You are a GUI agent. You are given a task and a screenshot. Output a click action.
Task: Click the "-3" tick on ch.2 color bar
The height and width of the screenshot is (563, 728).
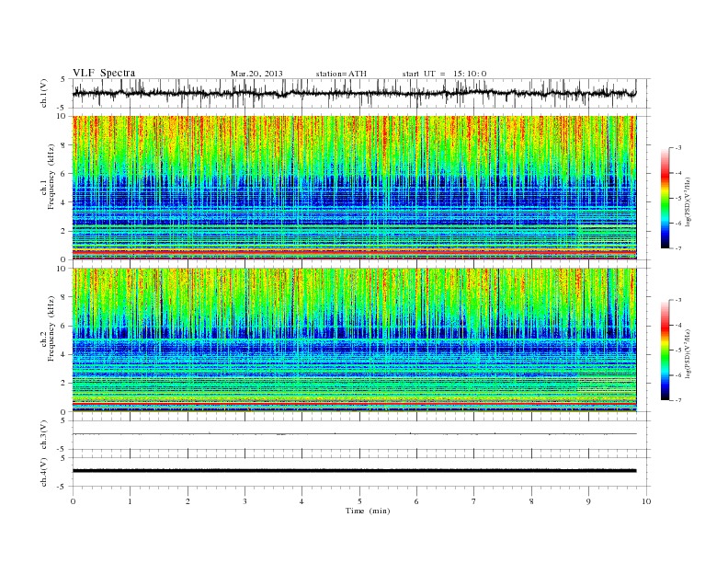pos(678,300)
